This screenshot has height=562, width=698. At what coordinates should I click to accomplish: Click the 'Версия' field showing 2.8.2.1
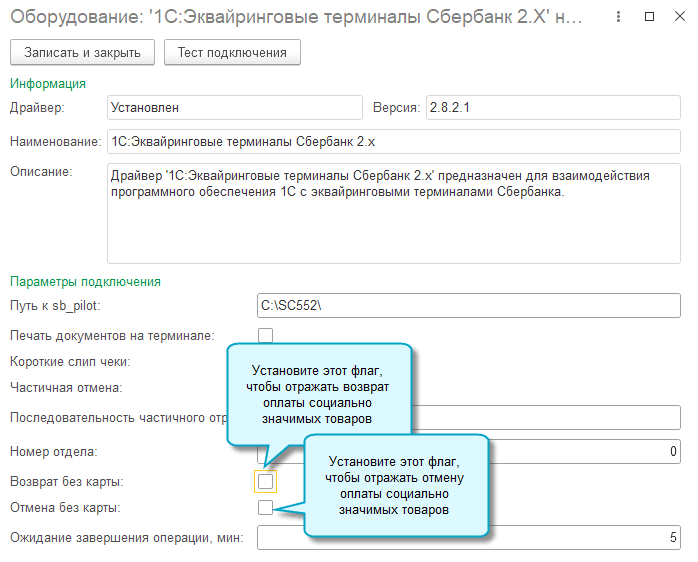point(553,107)
